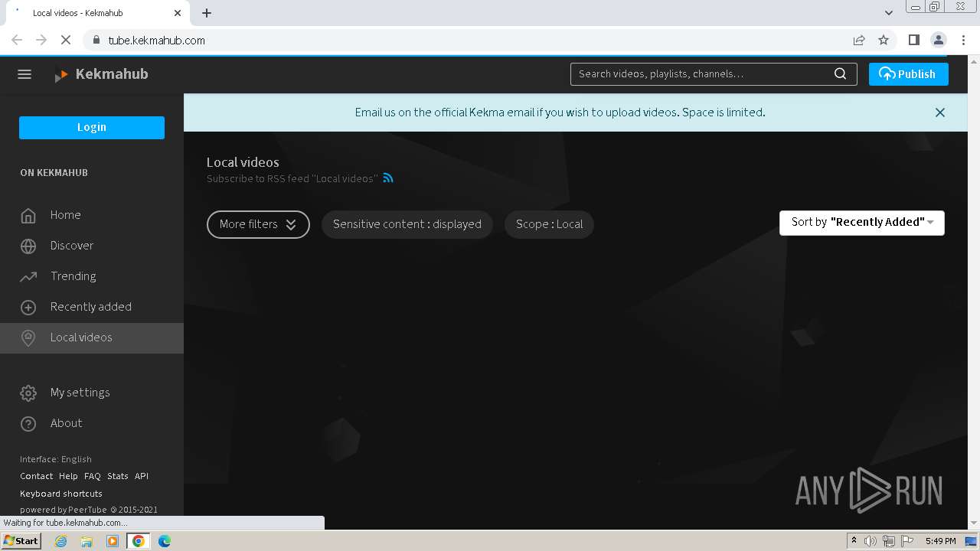Click the system clock 5:49 PM

pos(940,541)
